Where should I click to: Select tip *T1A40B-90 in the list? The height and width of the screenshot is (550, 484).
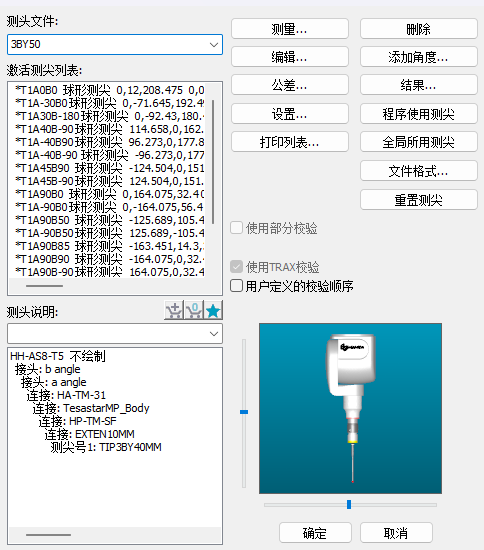109,129
